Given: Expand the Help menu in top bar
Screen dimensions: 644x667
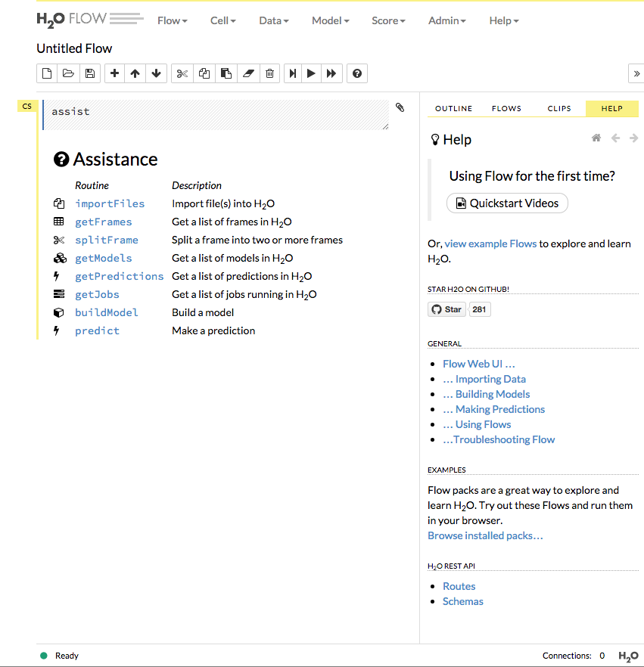Looking at the screenshot, I should pyautogui.click(x=504, y=21).
